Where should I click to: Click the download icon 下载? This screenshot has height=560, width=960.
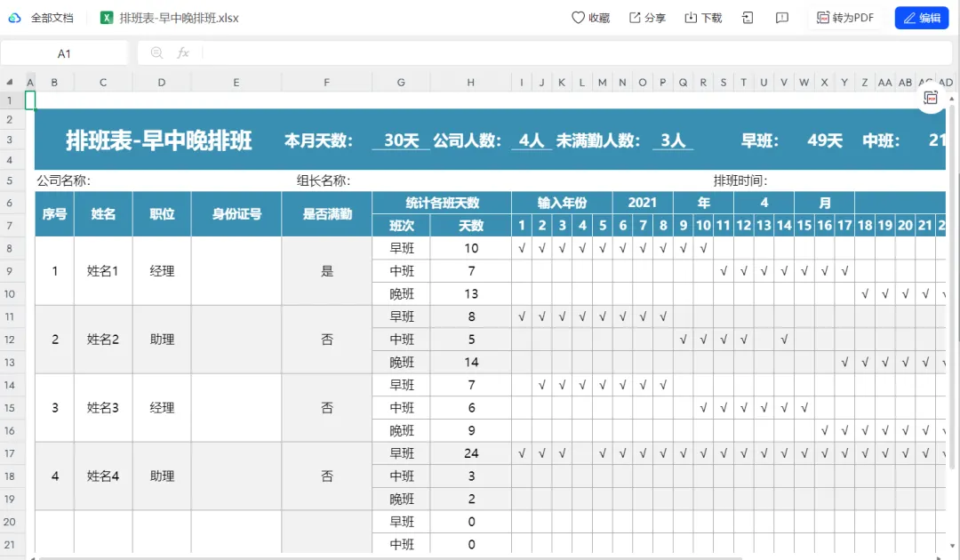click(691, 18)
